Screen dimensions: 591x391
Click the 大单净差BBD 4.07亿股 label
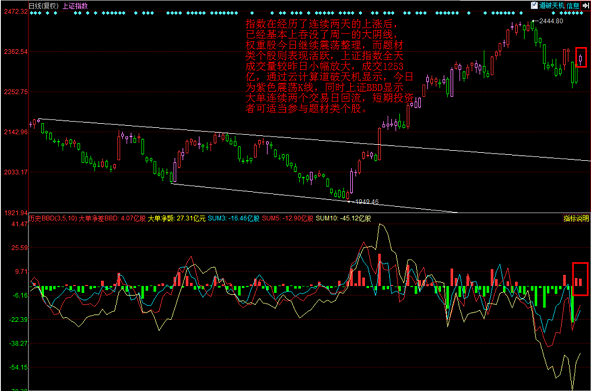click(112, 218)
